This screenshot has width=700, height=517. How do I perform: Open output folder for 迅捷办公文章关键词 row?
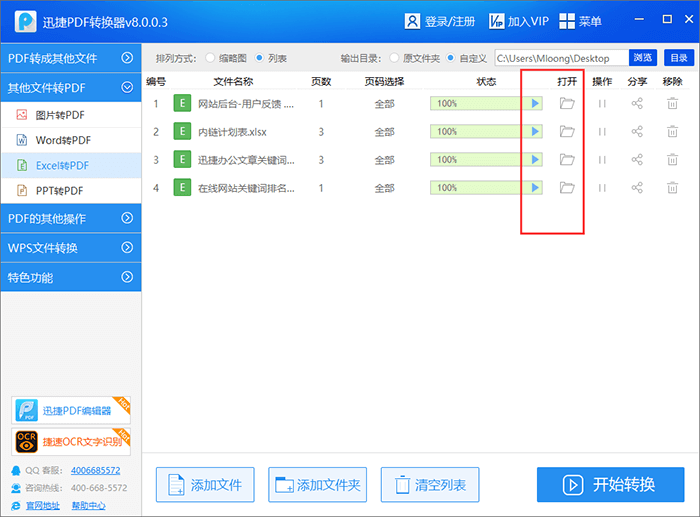567,160
